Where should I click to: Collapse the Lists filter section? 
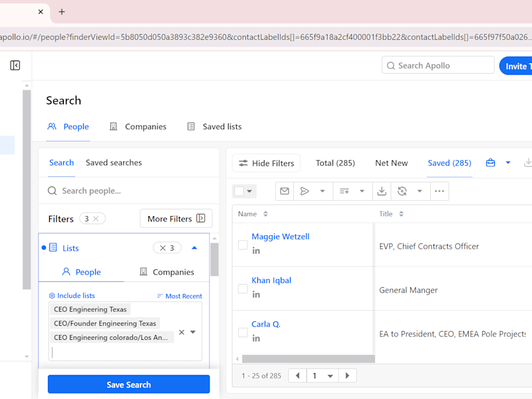point(194,248)
